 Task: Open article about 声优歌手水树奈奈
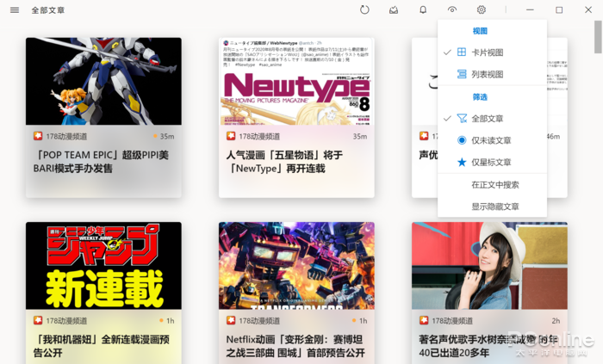tap(488, 346)
